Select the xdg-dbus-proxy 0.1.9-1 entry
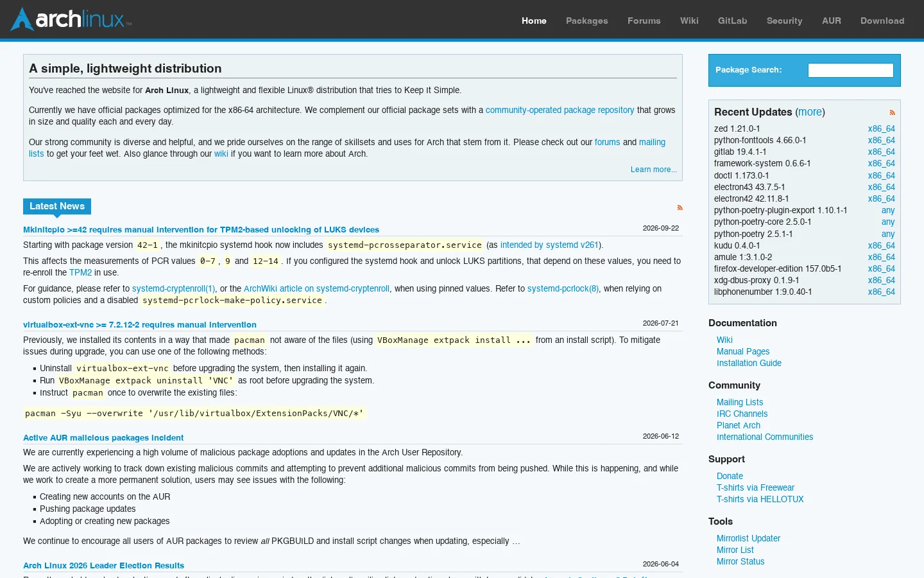This screenshot has height=578, width=924. pos(757,280)
